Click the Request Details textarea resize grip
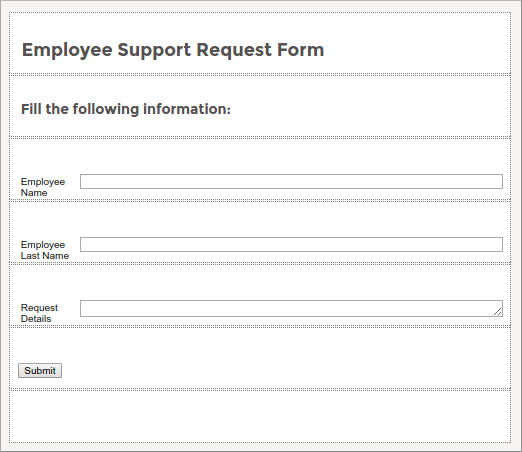Image resolution: width=522 pixels, height=452 pixels. click(498, 312)
